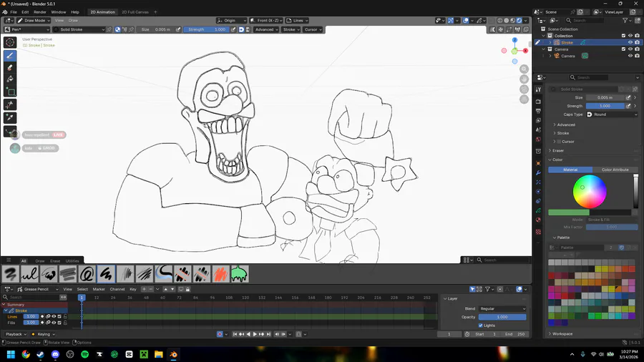This screenshot has width=644, height=362.
Task: Hide the Camera object in outliner
Action: [630, 56]
